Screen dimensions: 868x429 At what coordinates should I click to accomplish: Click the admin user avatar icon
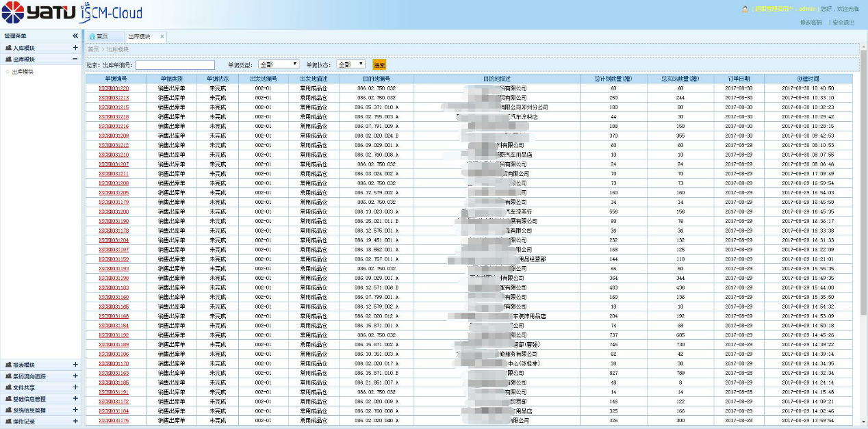[x=745, y=10]
